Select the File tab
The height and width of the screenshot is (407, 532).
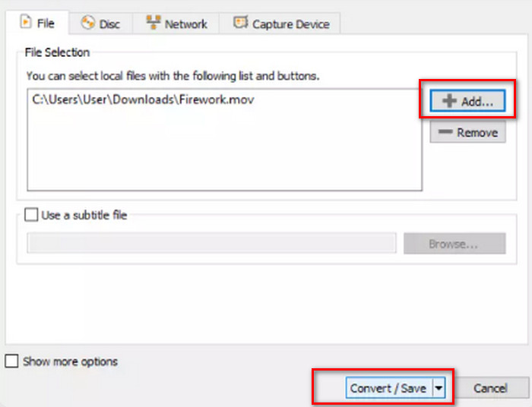pos(37,23)
